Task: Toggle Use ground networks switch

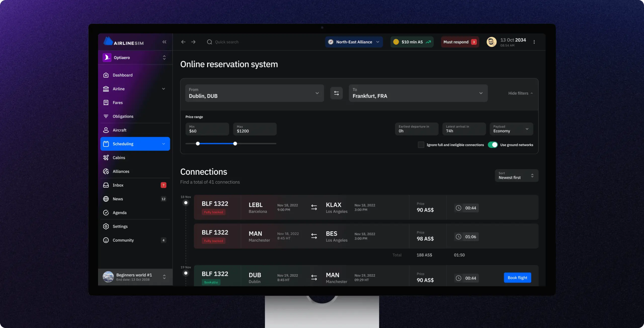Action: pos(493,145)
